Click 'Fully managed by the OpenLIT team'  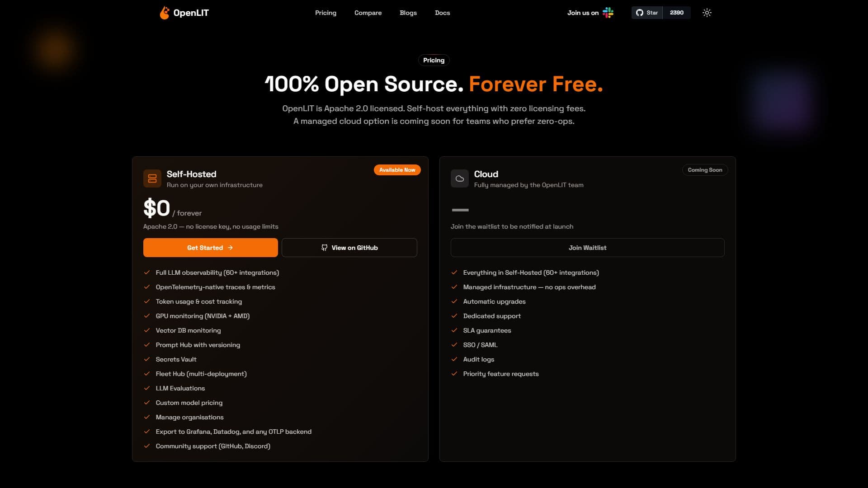click(x=528, y=185)
